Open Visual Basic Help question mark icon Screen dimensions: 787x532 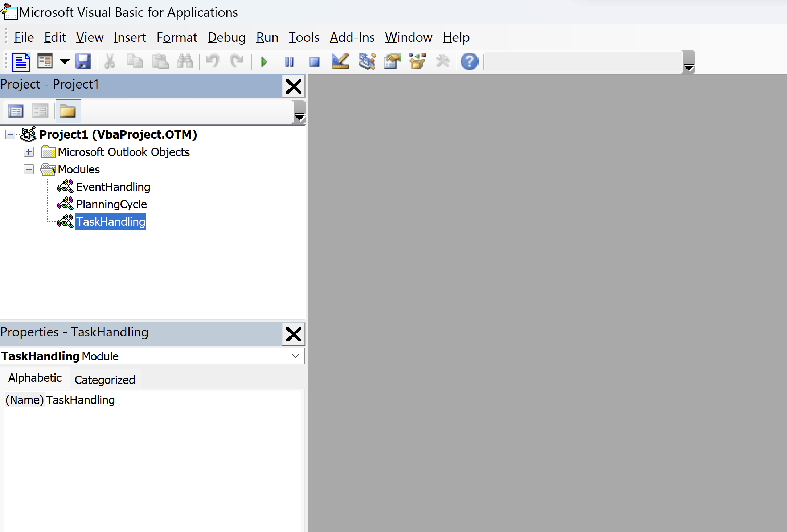[x=470, y=62]
